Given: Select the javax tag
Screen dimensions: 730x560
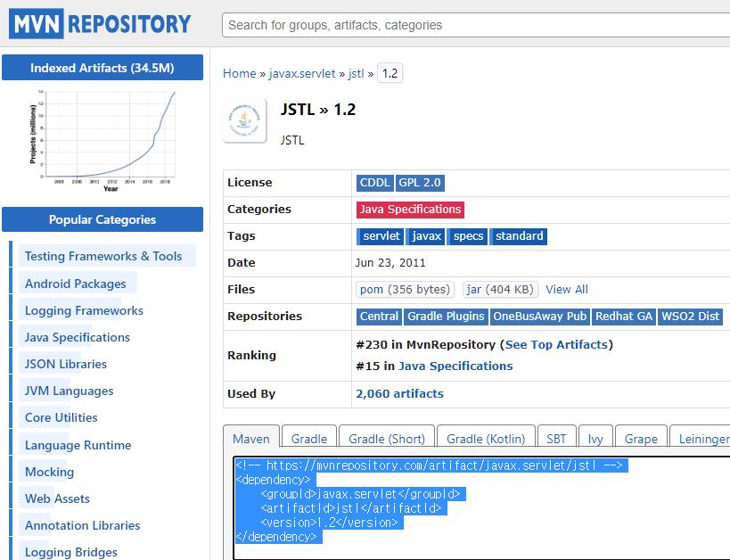Looking at the screenshot, I should pyautogui.click(x=425, y=236).
